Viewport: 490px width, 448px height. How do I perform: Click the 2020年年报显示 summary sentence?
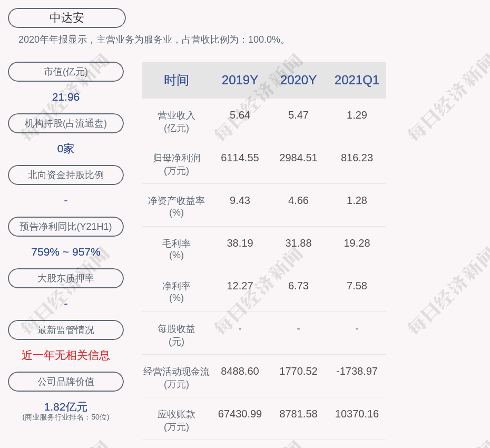point(152,40)
